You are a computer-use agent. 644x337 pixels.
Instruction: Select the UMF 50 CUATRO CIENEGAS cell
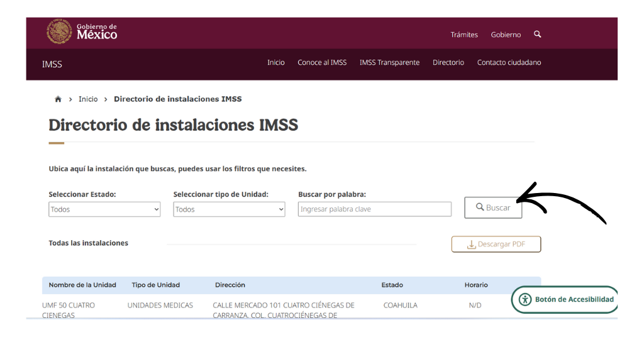(68, 310)
